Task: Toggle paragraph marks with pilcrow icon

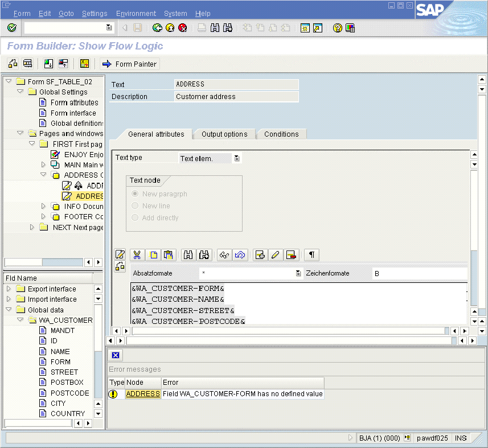Action: tap(311, 255)
